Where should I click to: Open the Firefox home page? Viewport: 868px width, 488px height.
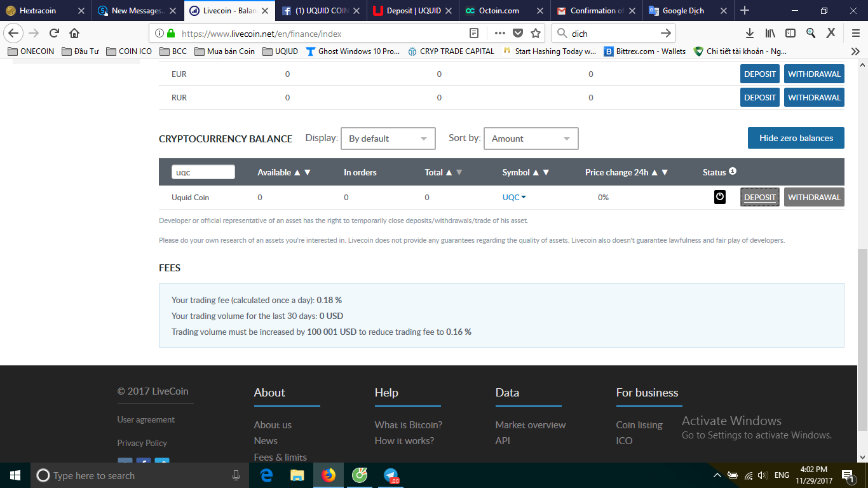(x=74, y=33)
